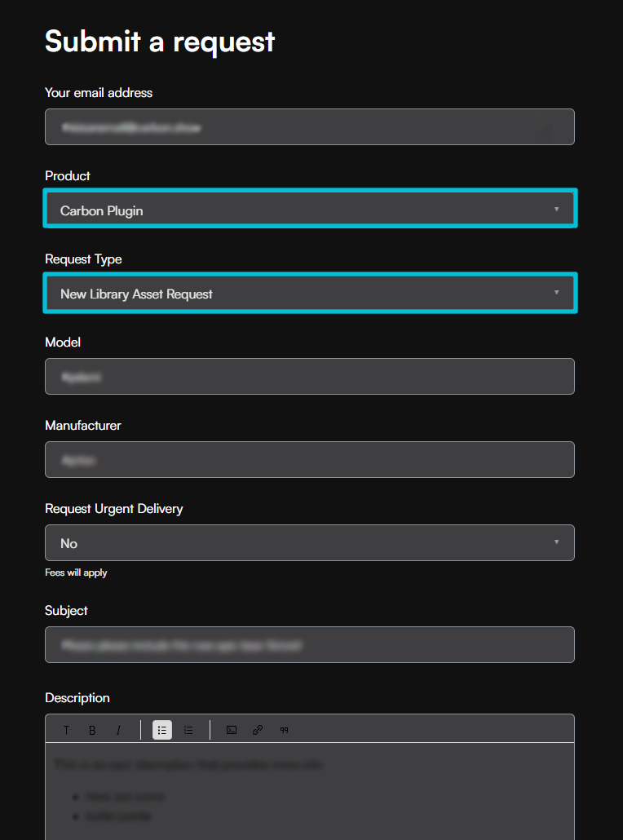Toggle bold formatting in description toolbar
Image resolution: width=623 pixels, height=840 pixels.
[x=92, y=730]
